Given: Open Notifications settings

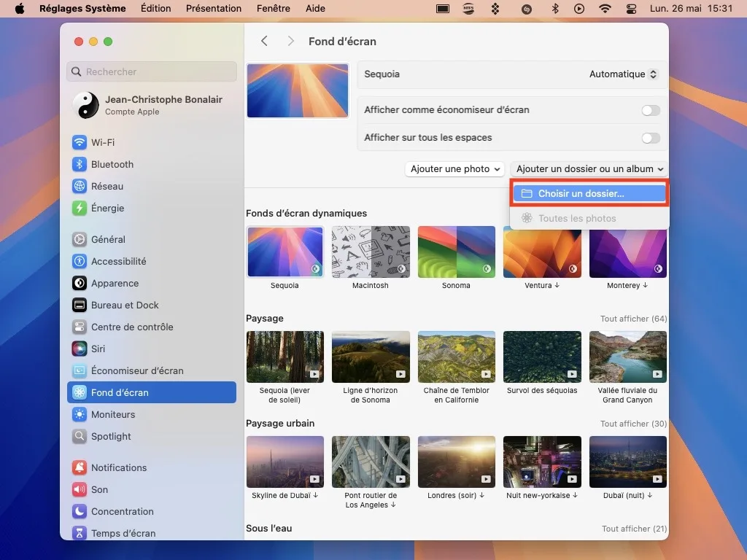Looking at the screenshot, I should pyautogui.click(x=152, y=467).
